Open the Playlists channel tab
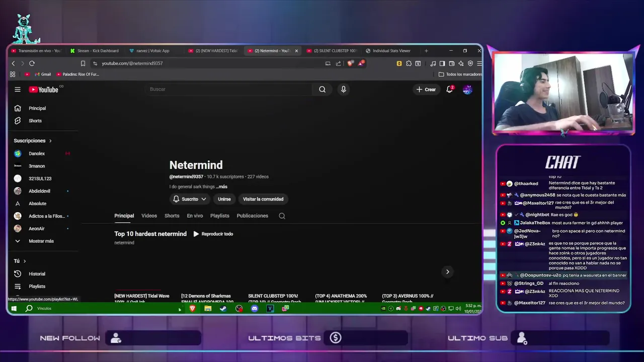This screenshot has height=362, width=644. point(219,216)
